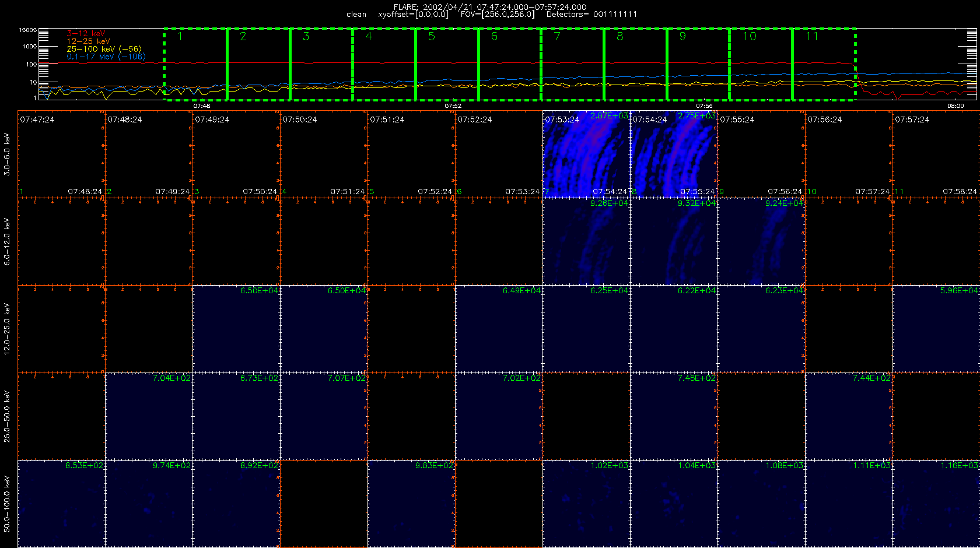This screenshot has width=980, height=548.
Task: Click the 07:47:24 panel start time
Action: [x=37, y=120]
